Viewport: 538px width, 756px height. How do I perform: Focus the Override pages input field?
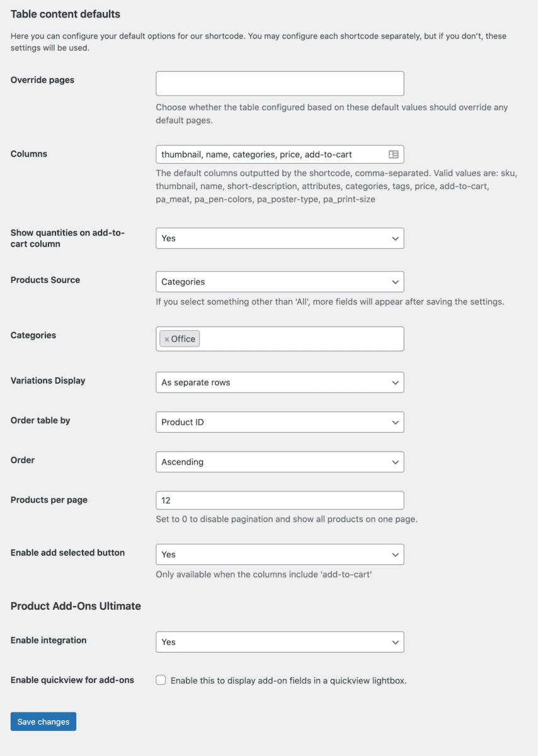pyautogui.click(x=280, y=84)
